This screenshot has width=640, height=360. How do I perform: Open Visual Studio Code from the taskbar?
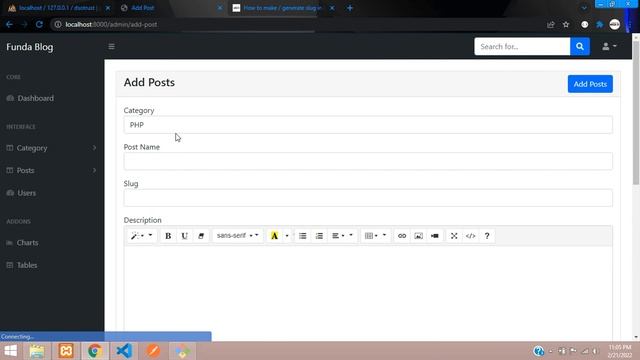(124, 351)
